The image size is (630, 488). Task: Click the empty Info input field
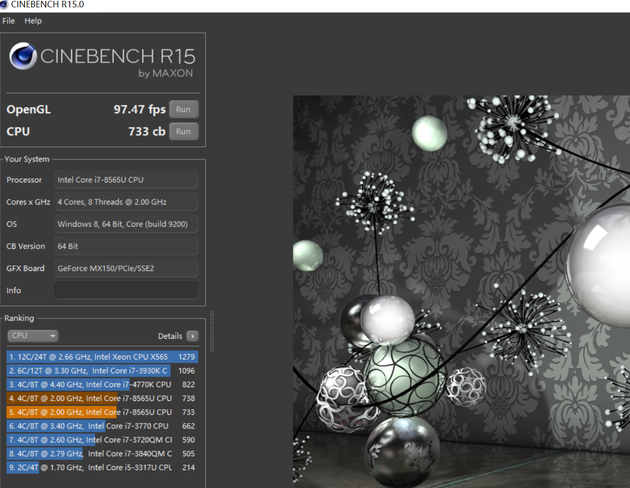tap(126, 290)
